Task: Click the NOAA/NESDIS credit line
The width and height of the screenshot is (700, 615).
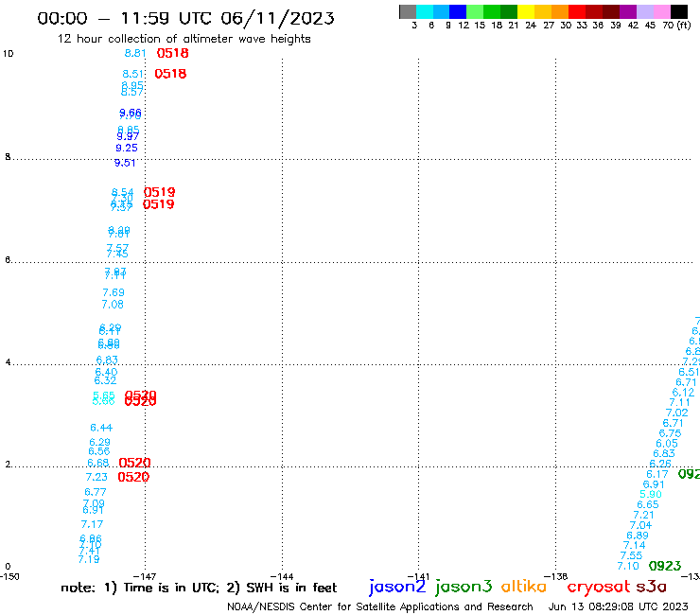Action: point(380,606)
